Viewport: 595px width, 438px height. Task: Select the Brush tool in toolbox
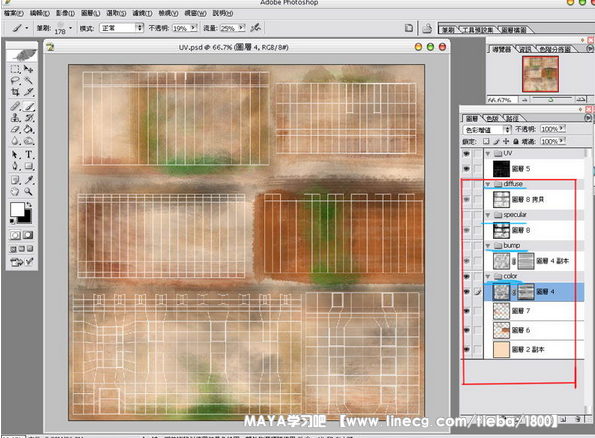click(x=28, y=106)
